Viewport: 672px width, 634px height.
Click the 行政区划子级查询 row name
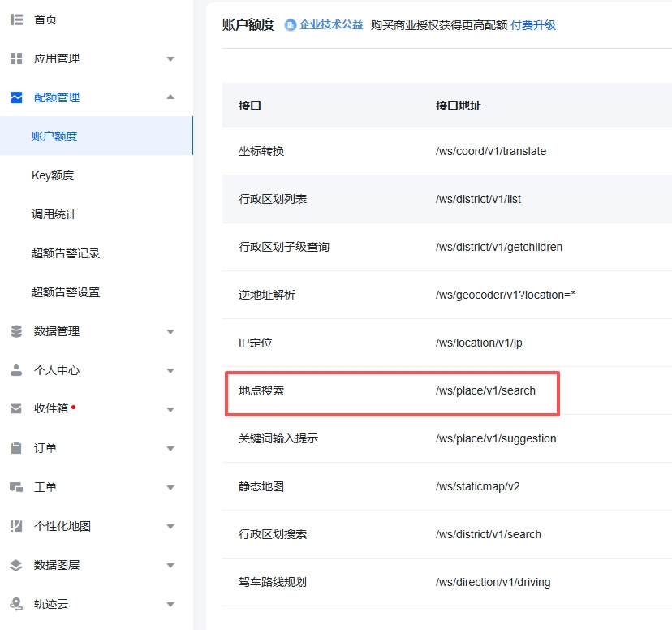point(284,247)
